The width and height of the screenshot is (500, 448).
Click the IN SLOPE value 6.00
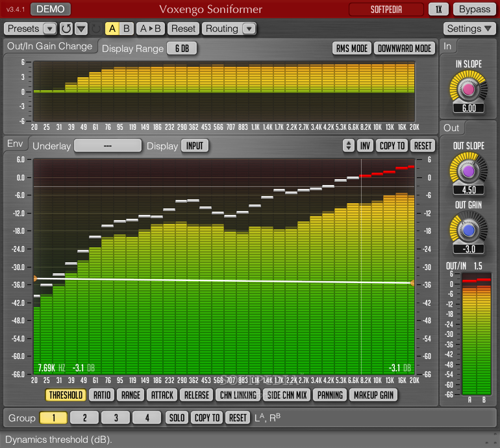(469, 108)
